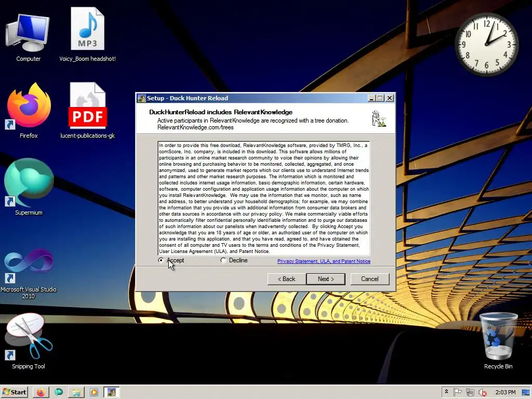Minimize the Duck Hunter Reload setup window
The height and width of the screenshot is (399, 532).
[371, 98]
